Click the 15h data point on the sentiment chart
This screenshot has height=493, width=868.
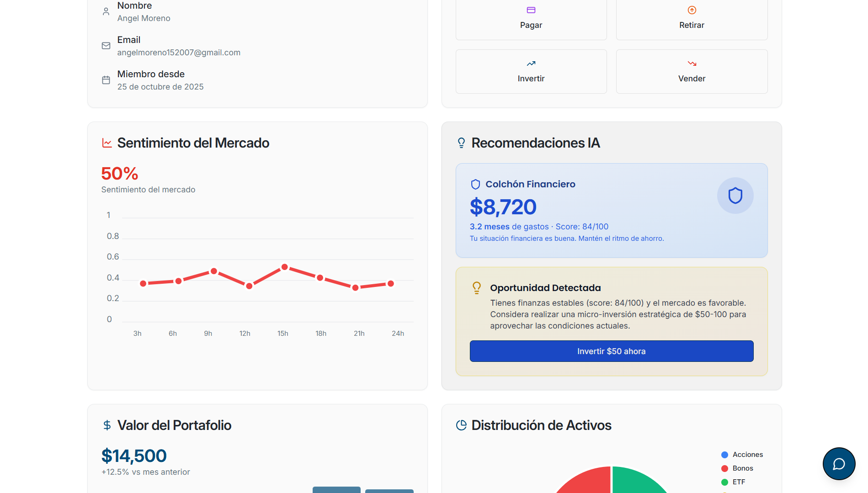[284, 267]
